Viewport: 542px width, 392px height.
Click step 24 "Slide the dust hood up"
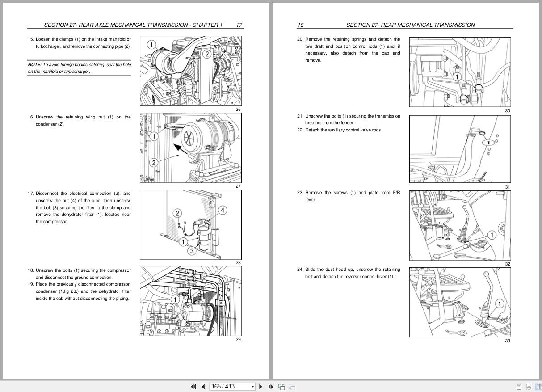tap(349, 273)
